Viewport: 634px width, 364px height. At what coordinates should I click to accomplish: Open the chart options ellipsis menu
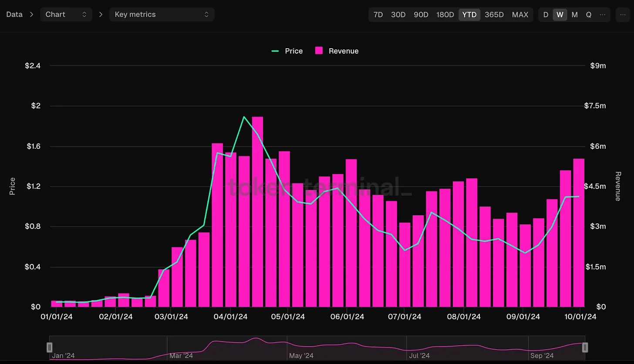(x=622, y=14)
